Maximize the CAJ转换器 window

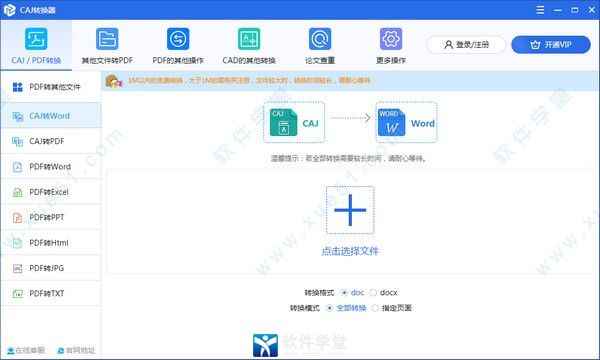(x=575, y=10)
